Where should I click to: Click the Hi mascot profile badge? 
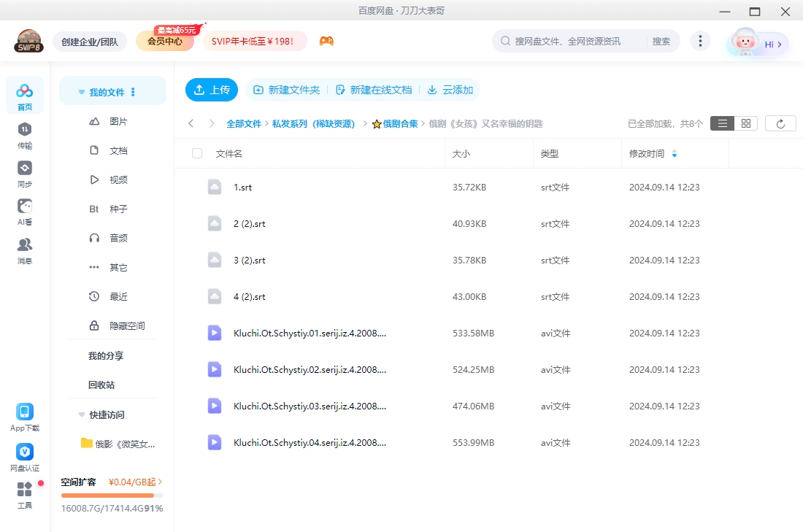click(x=757, y=43)
